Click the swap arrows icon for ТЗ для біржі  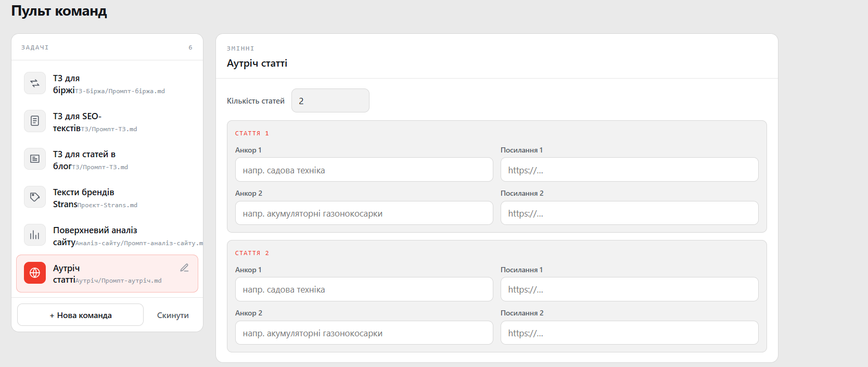pos(35,83)
